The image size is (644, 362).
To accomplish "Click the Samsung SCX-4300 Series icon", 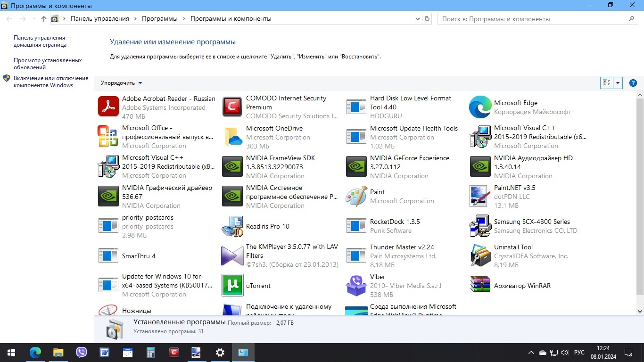I will [480, 226].
